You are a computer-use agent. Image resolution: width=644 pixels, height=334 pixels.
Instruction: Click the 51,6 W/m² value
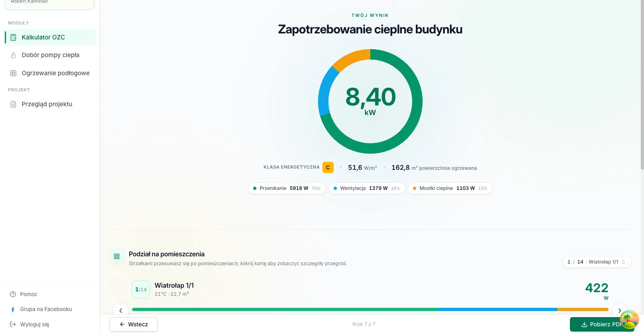coord(362,167)
